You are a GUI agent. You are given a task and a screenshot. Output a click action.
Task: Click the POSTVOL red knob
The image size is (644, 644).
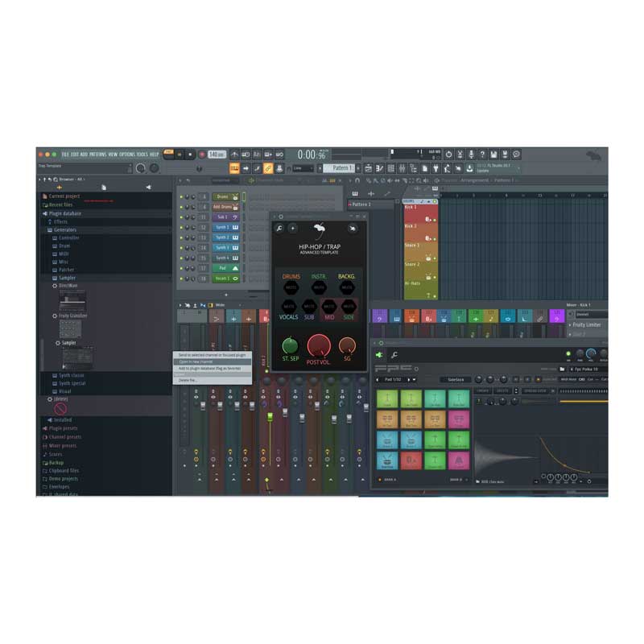coord(319,346)
